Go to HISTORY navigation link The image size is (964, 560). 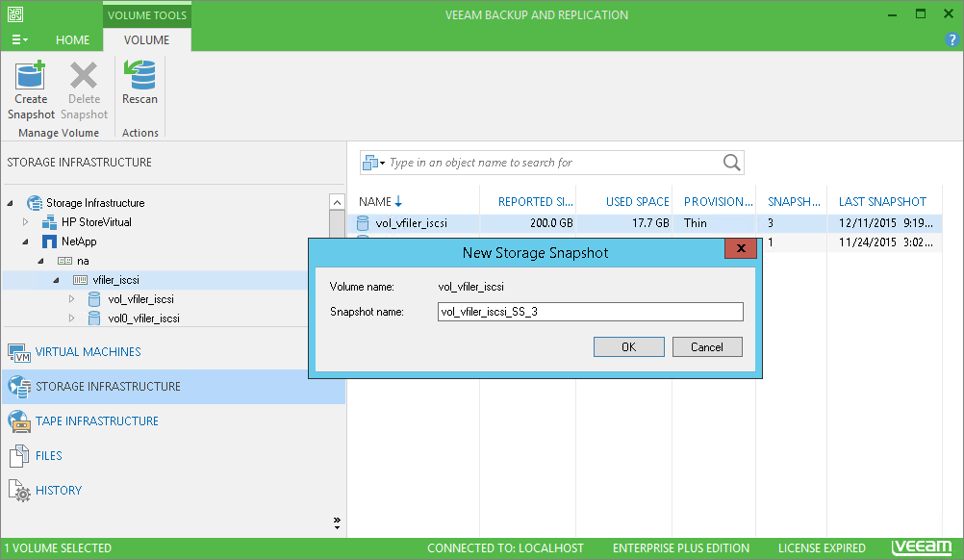click(59, 490)
